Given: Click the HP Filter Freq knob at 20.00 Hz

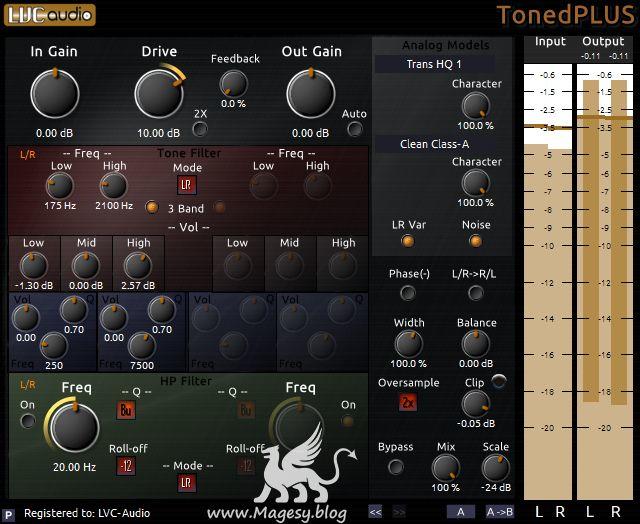Looking at the screenshot, I should pyautogui.click(x=74, y=427).
